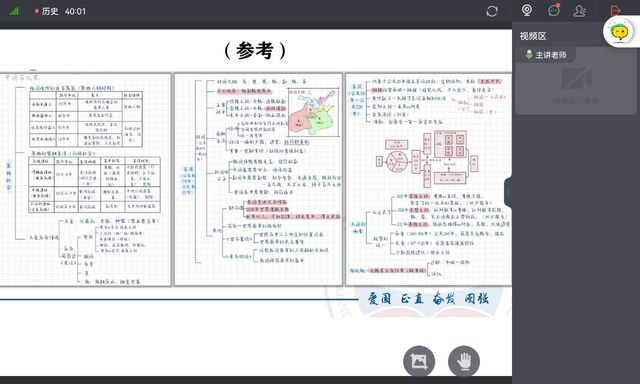Click the red exit classroom icon
640x384 pixels.
coord(616,11)
